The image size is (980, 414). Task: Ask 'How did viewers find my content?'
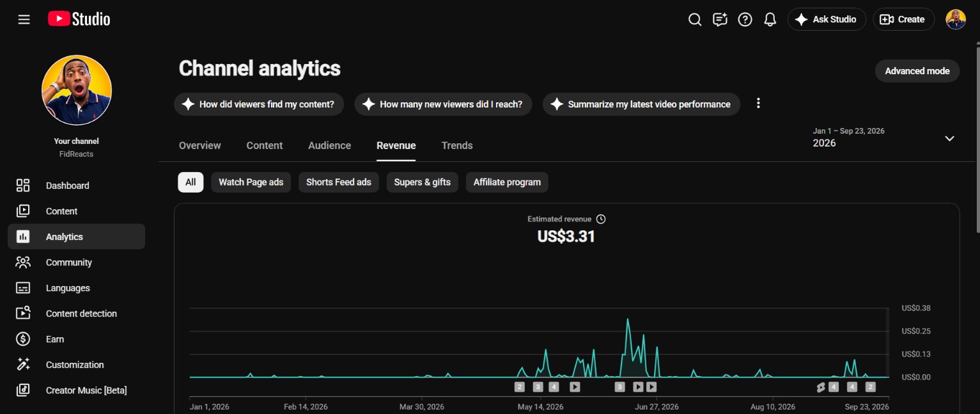pos(259,104)
